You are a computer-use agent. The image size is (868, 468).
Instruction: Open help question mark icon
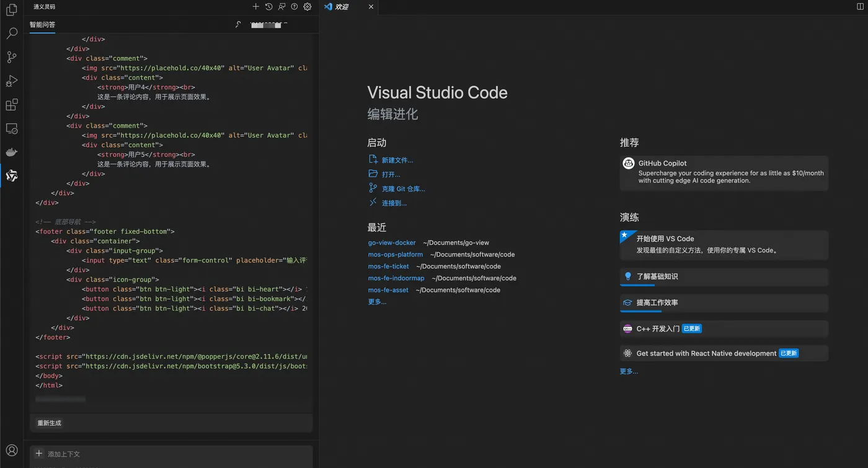tap(294, 7)
